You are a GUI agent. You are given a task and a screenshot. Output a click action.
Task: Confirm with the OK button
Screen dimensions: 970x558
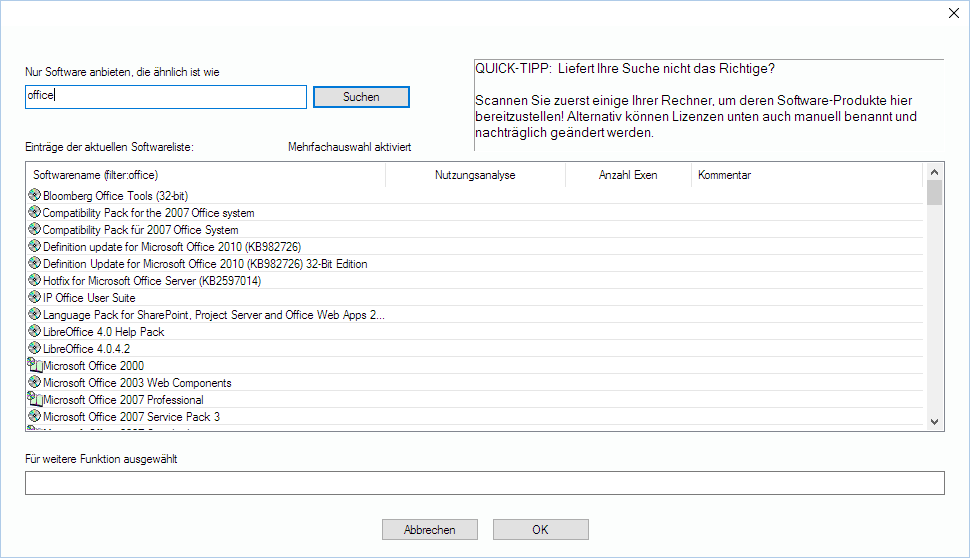[x=541, y=530]
